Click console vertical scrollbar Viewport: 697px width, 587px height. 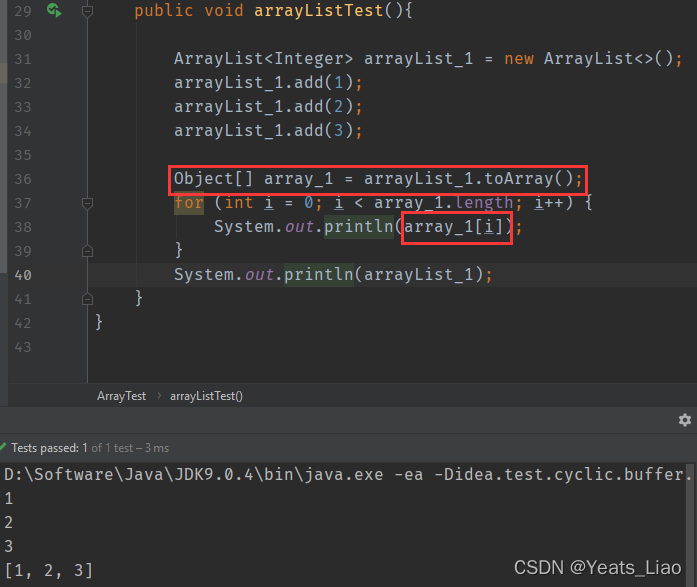(x=689, y=524)
